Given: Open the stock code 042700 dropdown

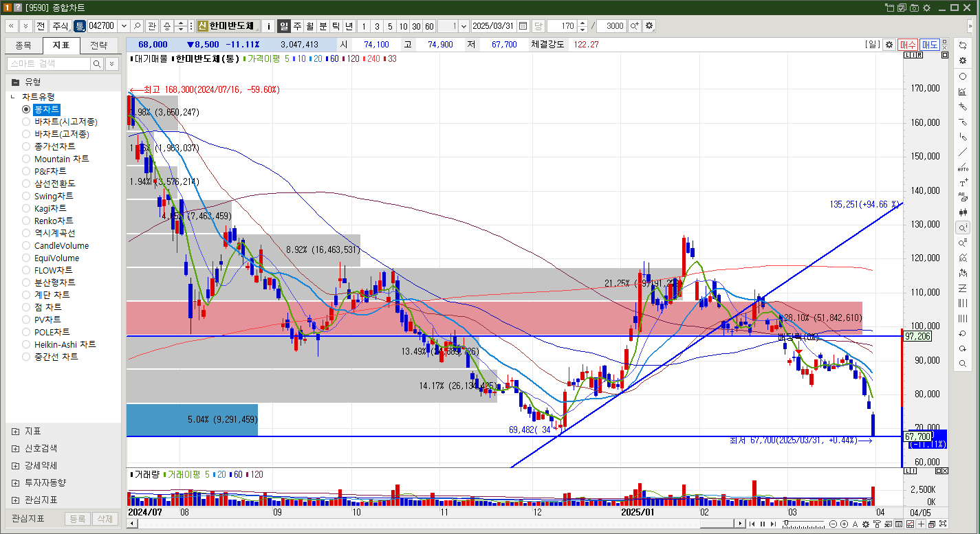Looking at the screenshot, I should [124, 26].
